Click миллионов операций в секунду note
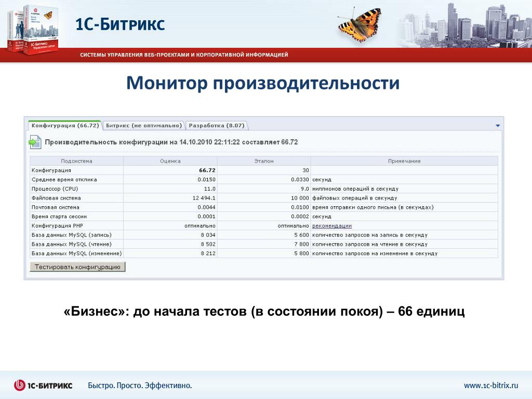This screenshot has width=532, height=399. click(x=355, y=189)
